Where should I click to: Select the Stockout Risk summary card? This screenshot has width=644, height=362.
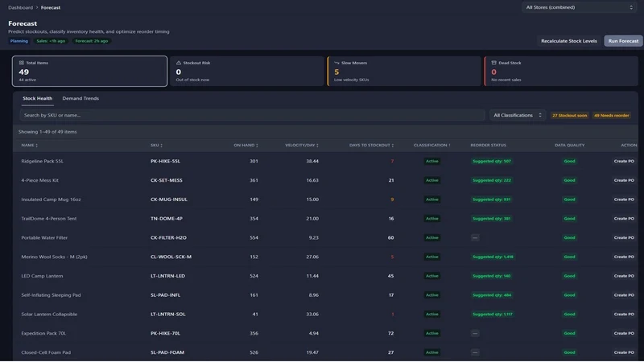[x=247, y=71]
